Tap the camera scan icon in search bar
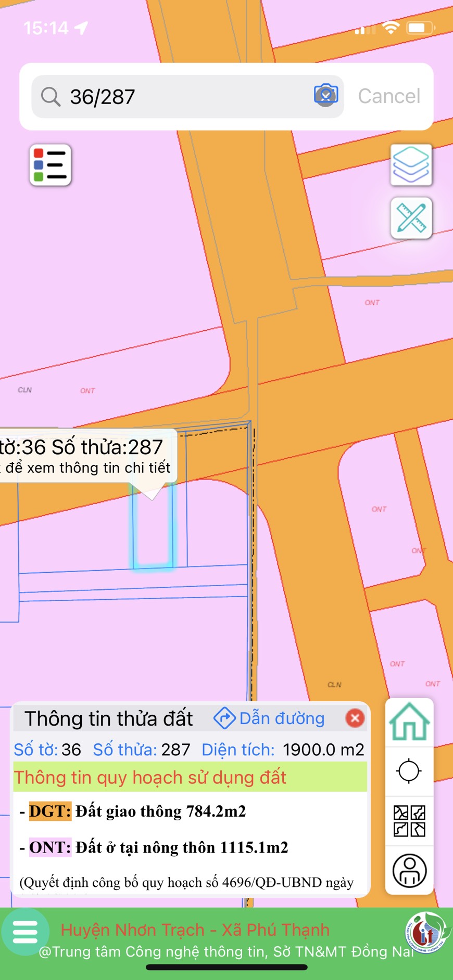453x980 pixels. pos(326,95)
